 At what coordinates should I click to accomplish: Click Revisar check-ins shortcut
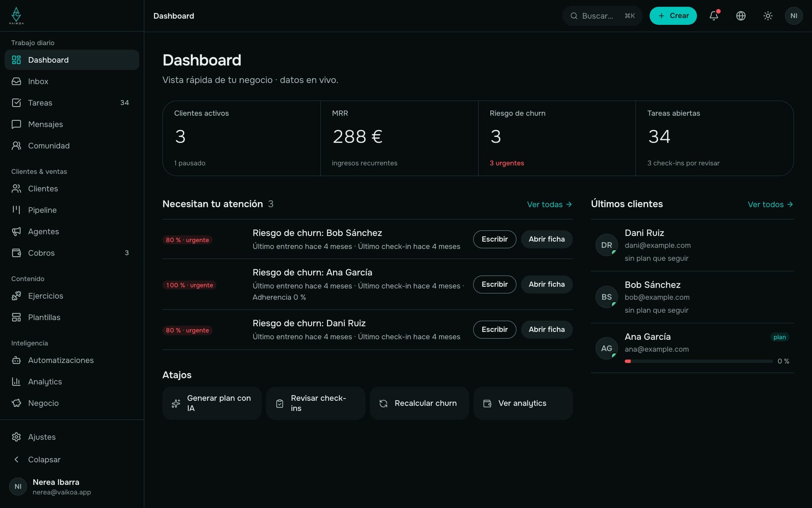(315, 403)
